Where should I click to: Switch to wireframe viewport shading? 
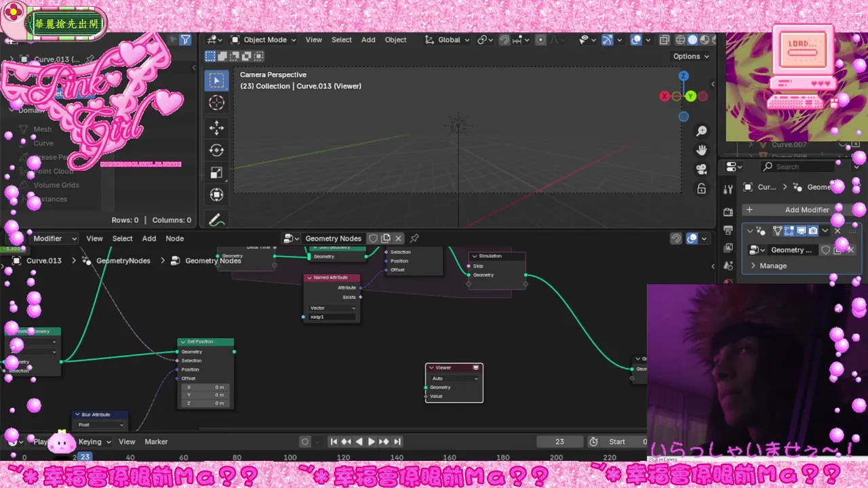pos(681,40)
